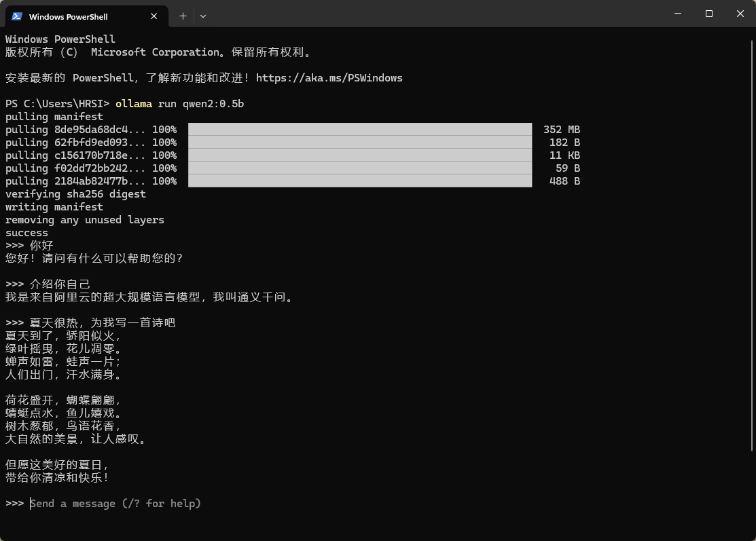Click the 'PS C:\Users\HRSI>' prompt text
This screenshot has width=756, height=541.
[x=57, y=104]
